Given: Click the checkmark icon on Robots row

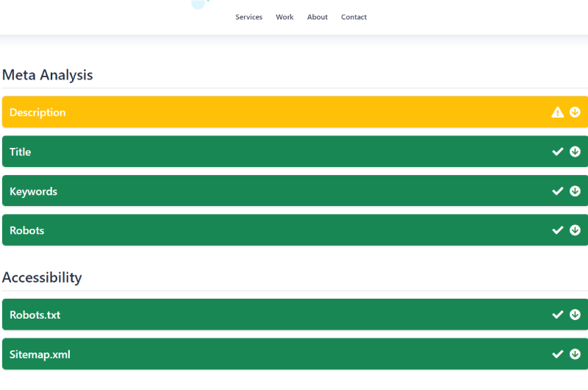Looking at the screenshot, I should click(558, 230).
